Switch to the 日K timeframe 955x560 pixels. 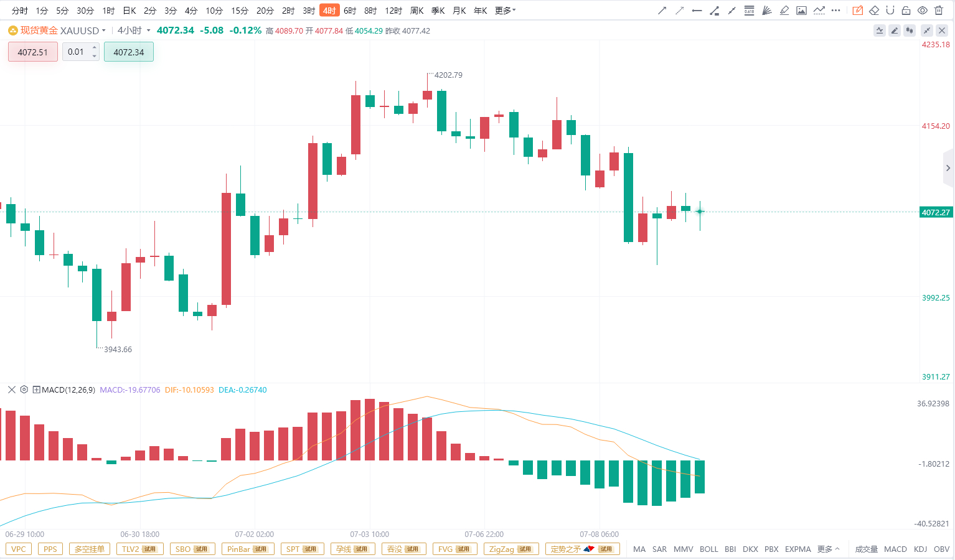(129, 11)
